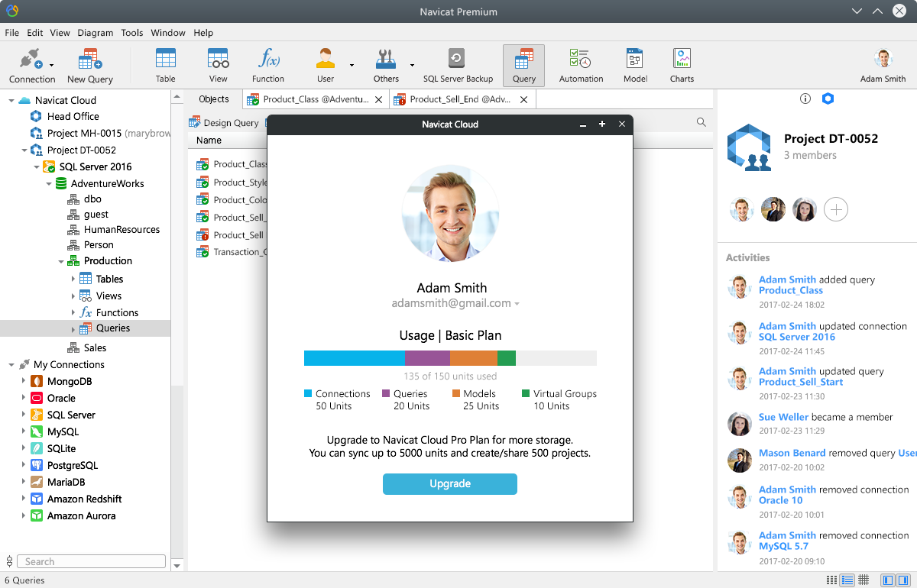This screenshot has height=588, width=917.
Task: Switch to detail view icon in status bar
Action: (x=847, y=580)
